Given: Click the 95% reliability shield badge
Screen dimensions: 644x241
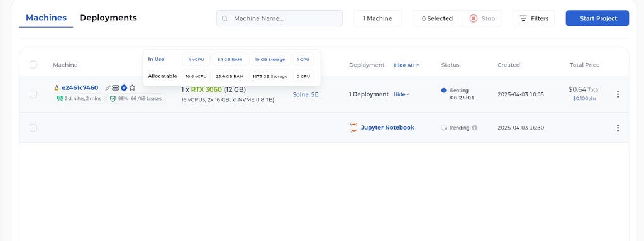Looking at the screenshot, I should (136, 99).
